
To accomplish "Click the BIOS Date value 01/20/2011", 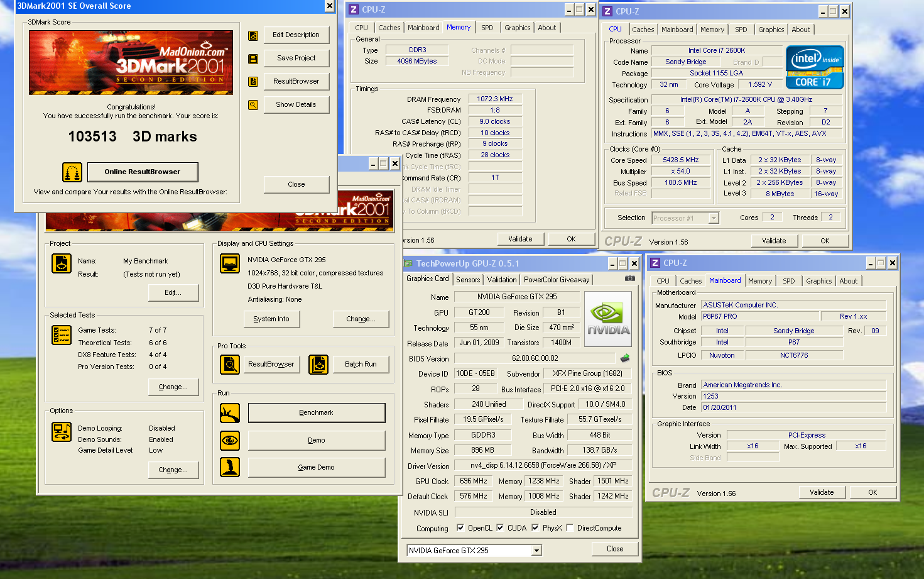I will coord(793,407).
